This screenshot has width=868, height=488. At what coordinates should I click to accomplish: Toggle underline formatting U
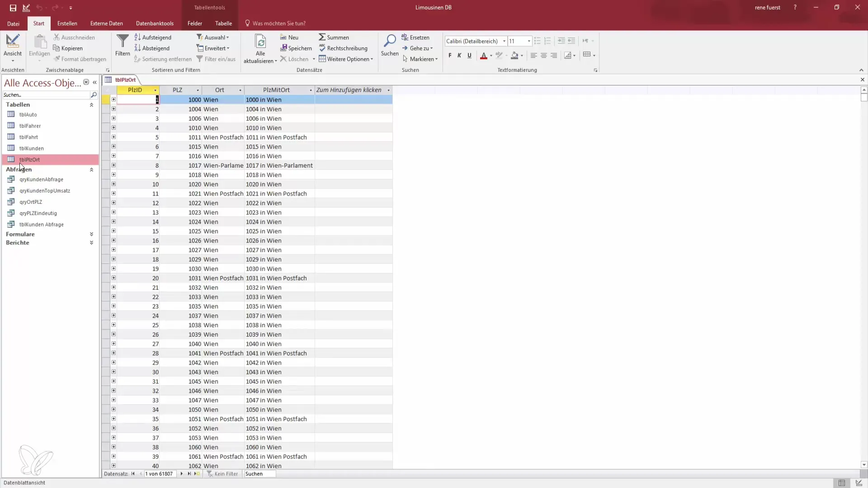pyautogui.click(x=469, y=56)
